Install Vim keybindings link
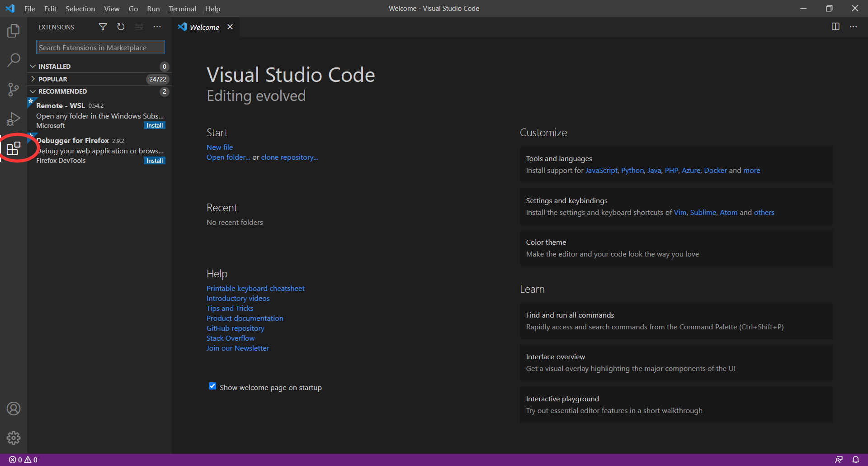The width and height of the screenshot is (868, 466). (x=680, y=212)
